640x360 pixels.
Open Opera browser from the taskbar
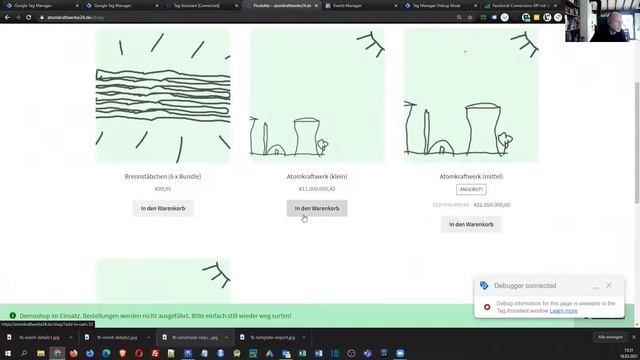pyautogui.click(x=139, y=353)
